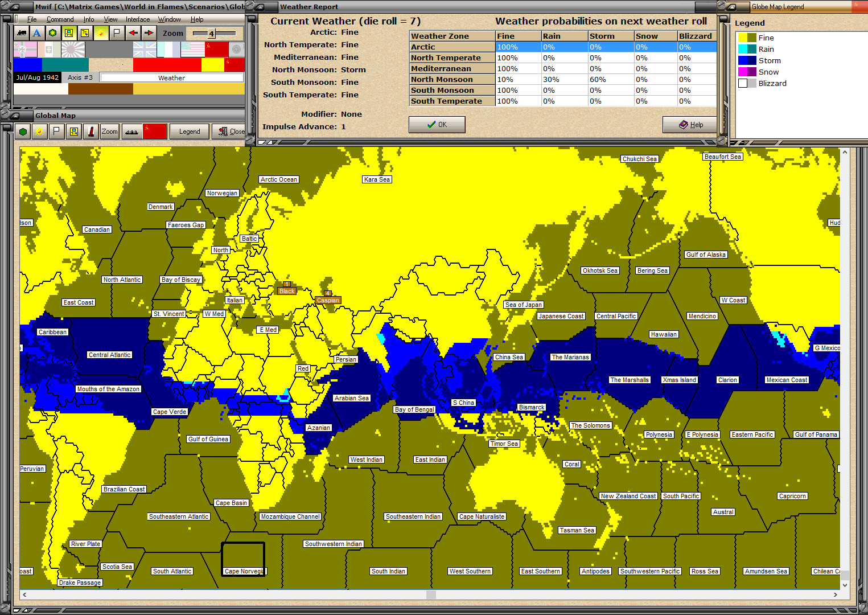Click the Legend button in Global Map toolbar

tap(190, 132)
